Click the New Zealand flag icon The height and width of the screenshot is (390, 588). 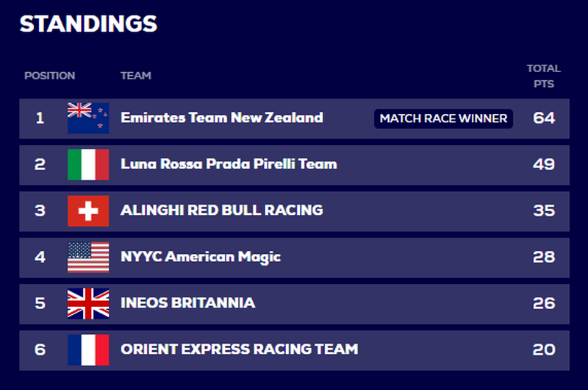pos(88,118)
